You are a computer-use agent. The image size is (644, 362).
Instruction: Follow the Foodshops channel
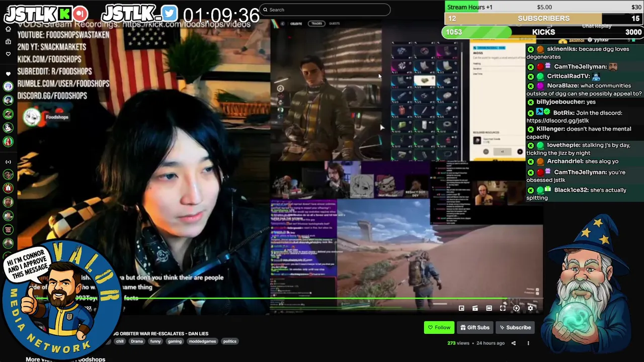point(439,327)
